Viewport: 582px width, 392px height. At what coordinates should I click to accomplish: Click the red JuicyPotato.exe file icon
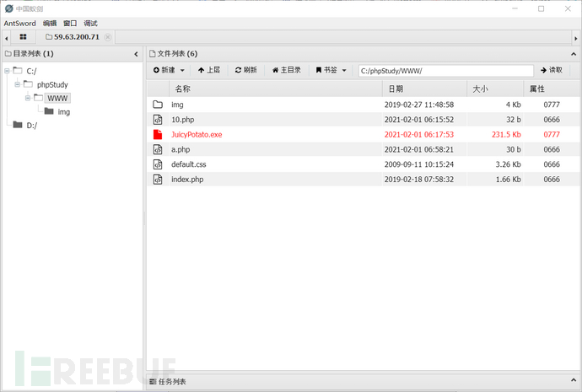[158, 134]
